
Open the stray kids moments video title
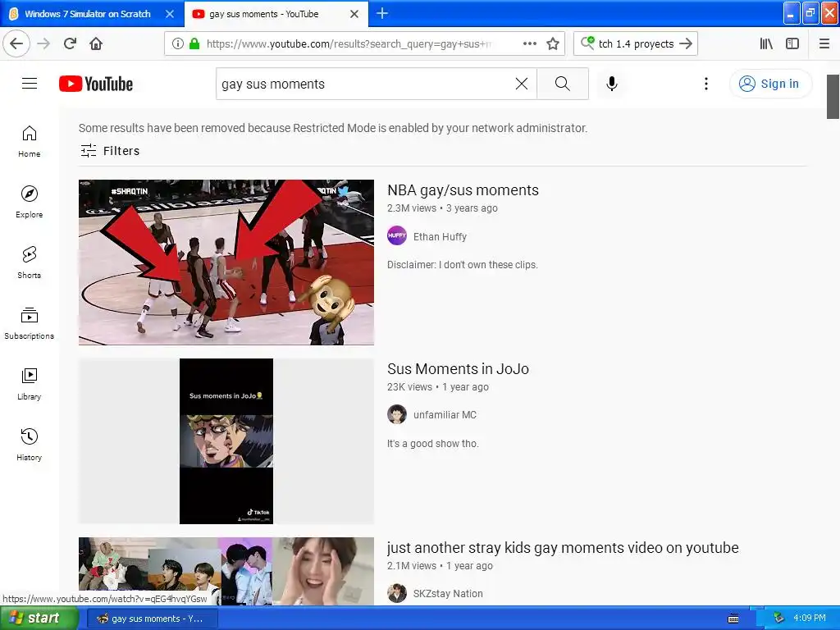(563, 547)
